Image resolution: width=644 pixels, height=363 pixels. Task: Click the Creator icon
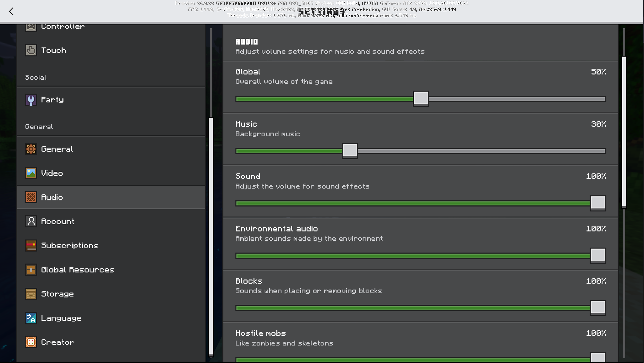[x=31, y=342]
